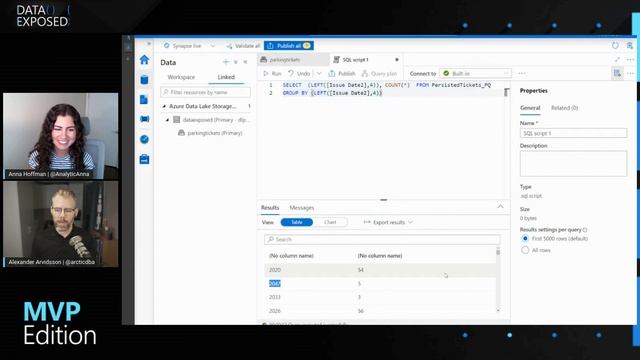Click the plus icon in Data panel
The width and height of the screenshot is (640, 360).
click(x=226, y=62)
